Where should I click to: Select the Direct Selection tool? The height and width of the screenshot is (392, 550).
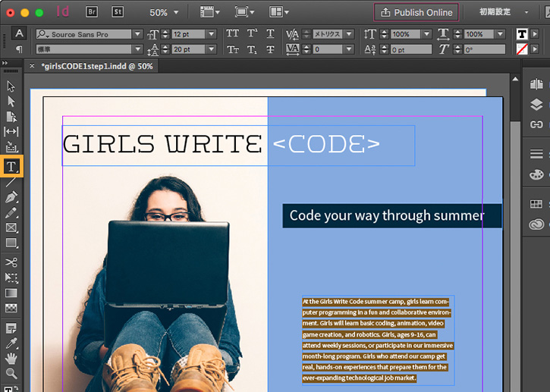click(x=11, y=102)
